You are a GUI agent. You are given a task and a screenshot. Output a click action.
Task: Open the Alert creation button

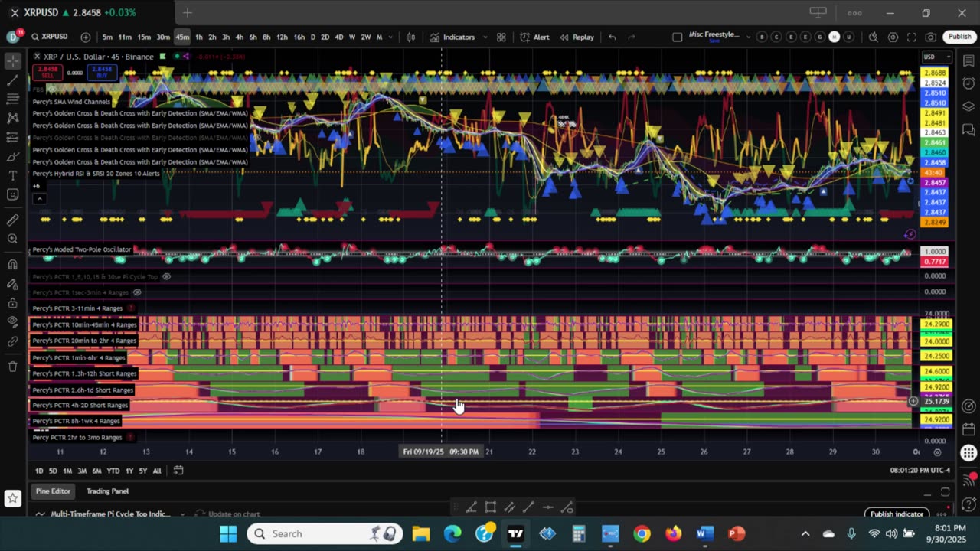click(534, 37)
